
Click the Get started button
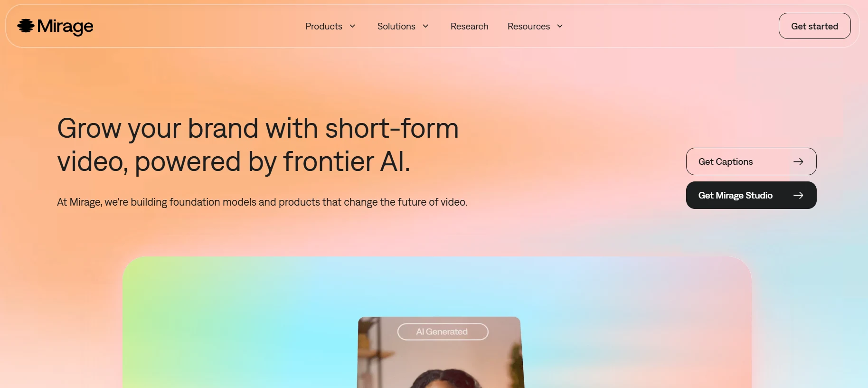814,26
